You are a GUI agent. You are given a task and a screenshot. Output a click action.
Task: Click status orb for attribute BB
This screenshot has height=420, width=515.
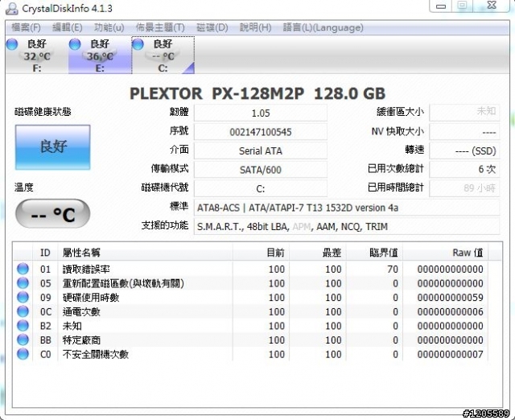coord(23,340)
